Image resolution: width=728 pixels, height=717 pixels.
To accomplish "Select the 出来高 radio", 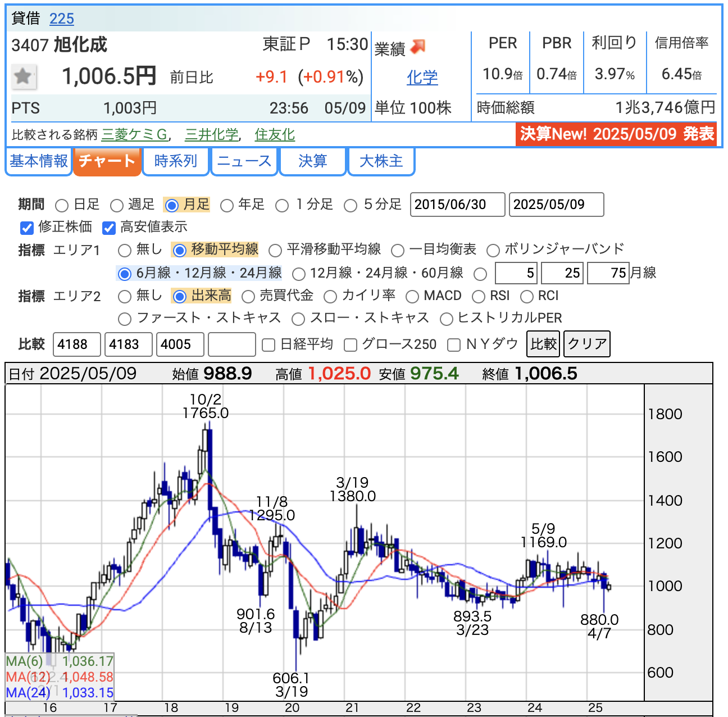I will tap(180, 297).
